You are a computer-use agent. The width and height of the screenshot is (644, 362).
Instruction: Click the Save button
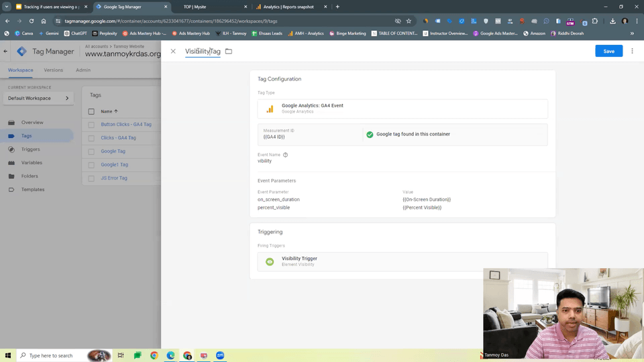pyautogui.click(x=608, y=51)
